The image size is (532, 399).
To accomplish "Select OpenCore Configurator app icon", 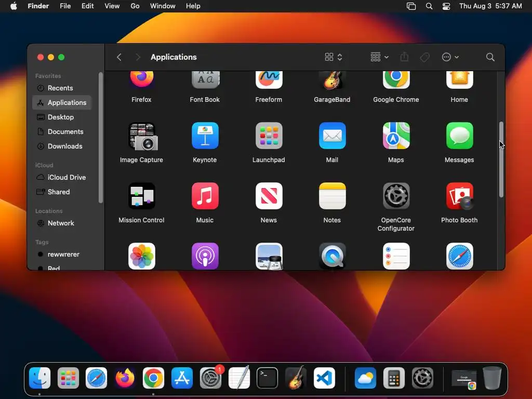I will (x=396, y=196).
